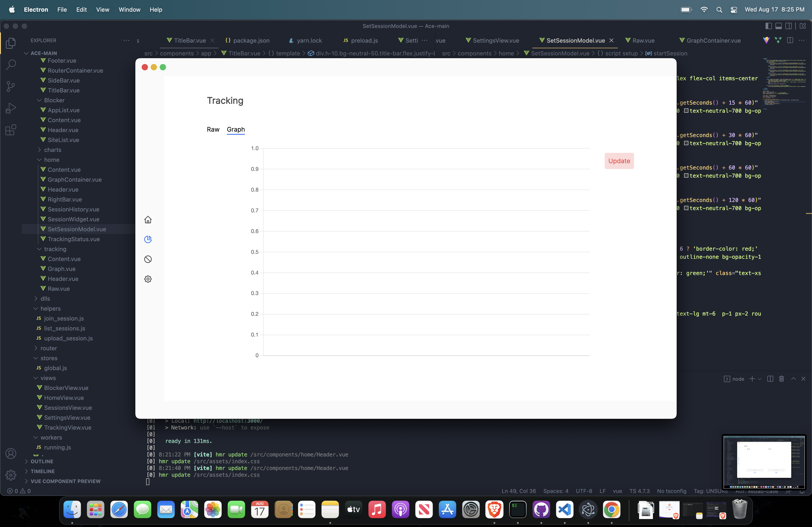Viewport: 812px width, 527px height.
Task: Toggle the primary sidebar layout button
Action: point(769,26)
